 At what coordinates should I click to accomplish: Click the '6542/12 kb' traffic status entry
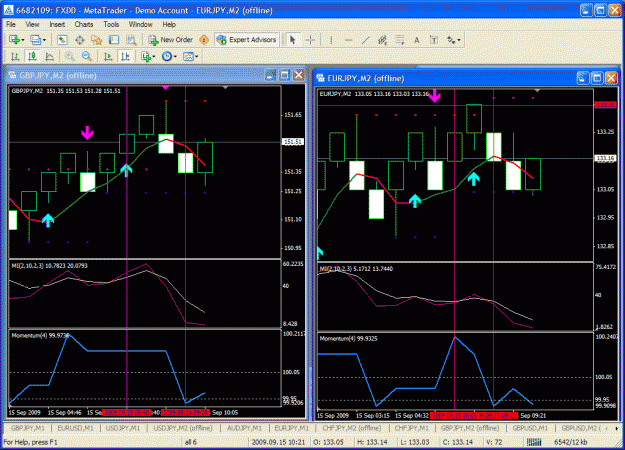click(x=570, y=442)
